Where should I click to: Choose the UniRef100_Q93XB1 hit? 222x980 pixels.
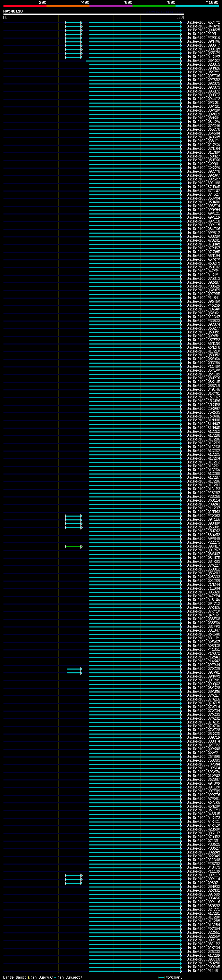(203, 103)
